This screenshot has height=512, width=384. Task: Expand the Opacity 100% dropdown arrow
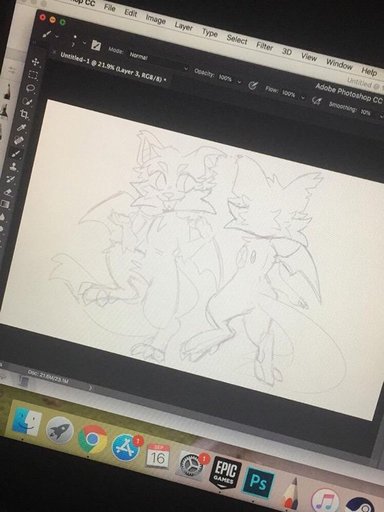[x=239, y=82]
